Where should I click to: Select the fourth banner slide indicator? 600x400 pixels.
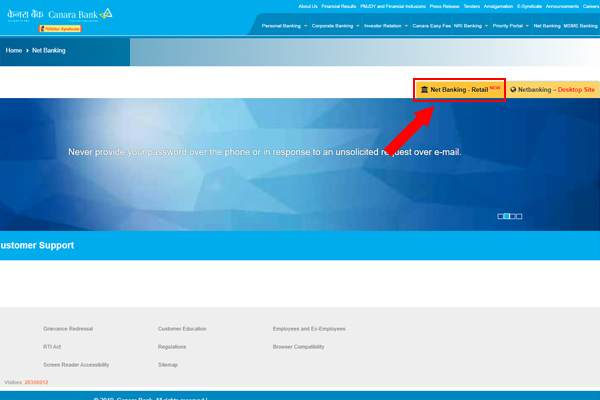519,216
